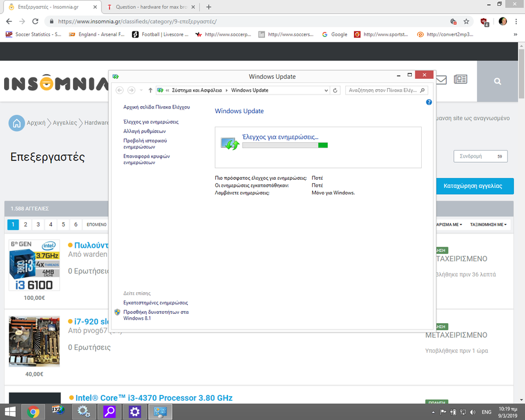Open Soccer Statistics bookmark

coord(33,34)
